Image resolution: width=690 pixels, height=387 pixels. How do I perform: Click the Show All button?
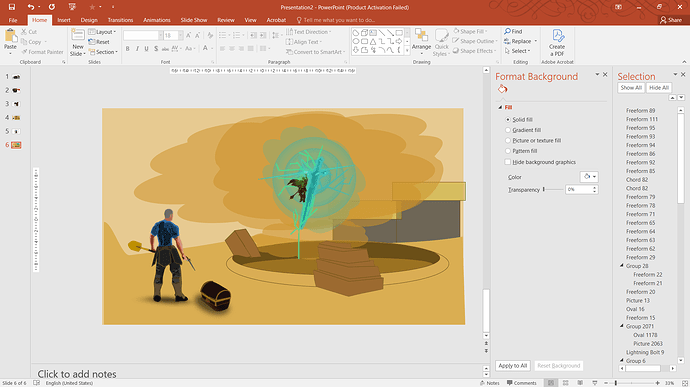631,88
